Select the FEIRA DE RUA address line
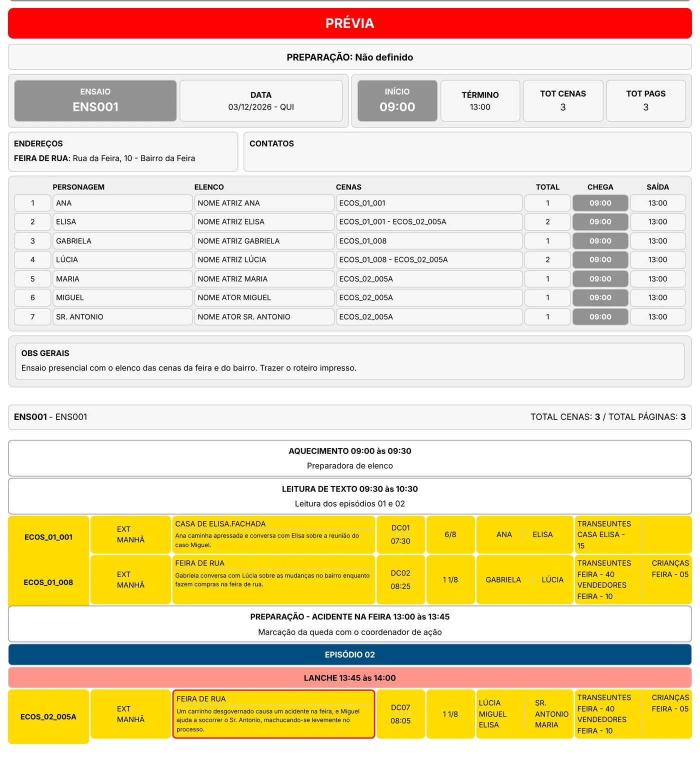Screen dimensions: 700x762 [104, 158]
